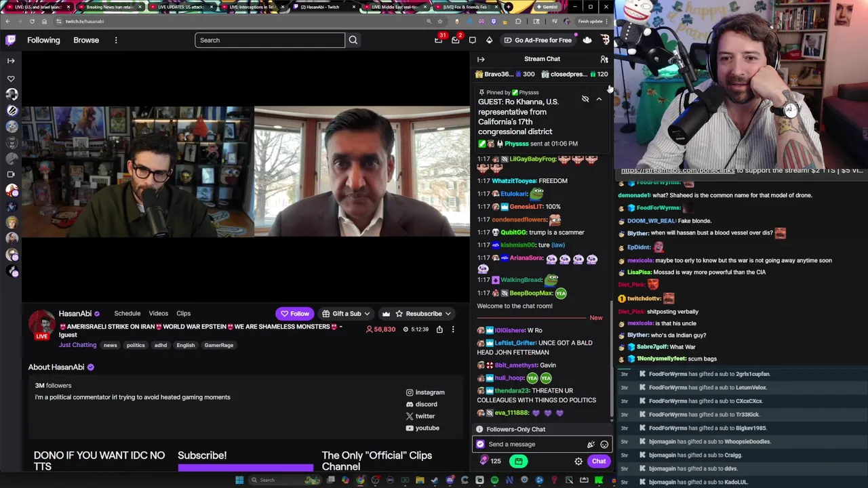Collapse the Stream Chat panel

[x=481, y=59]
